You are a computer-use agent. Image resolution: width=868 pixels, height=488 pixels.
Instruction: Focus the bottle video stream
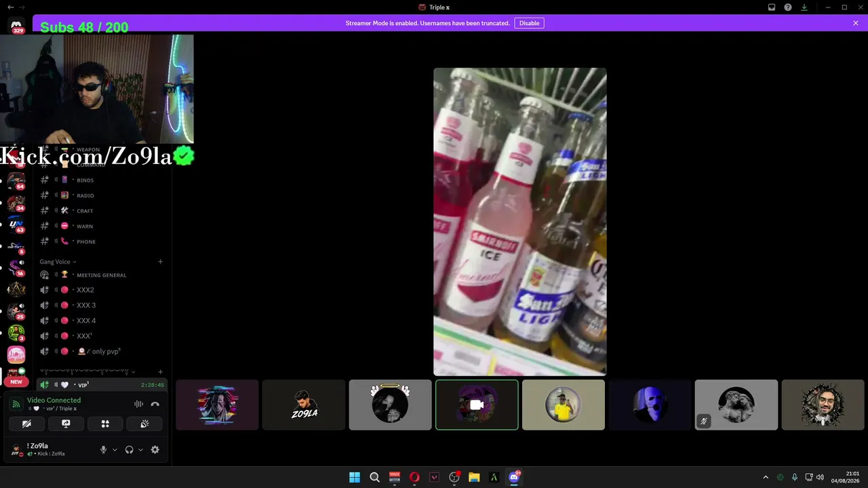click(x=520, y=222)
